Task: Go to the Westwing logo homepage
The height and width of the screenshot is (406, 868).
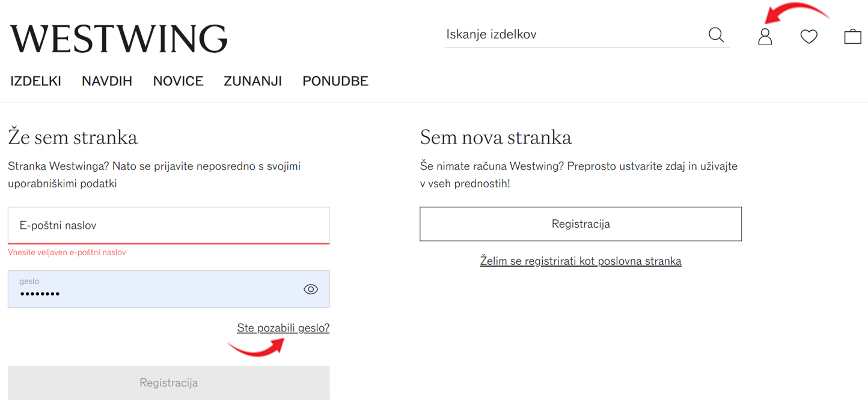Action: 119,38
